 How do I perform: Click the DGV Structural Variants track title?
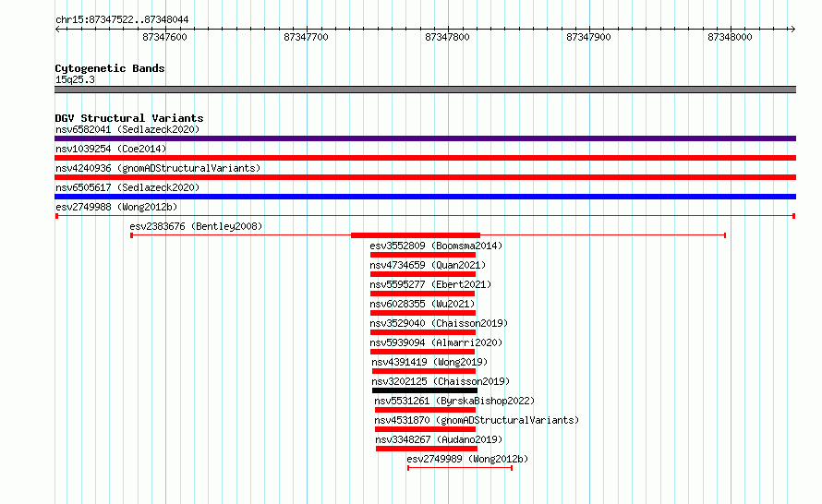pyautogui.click(x=129, y=118)
